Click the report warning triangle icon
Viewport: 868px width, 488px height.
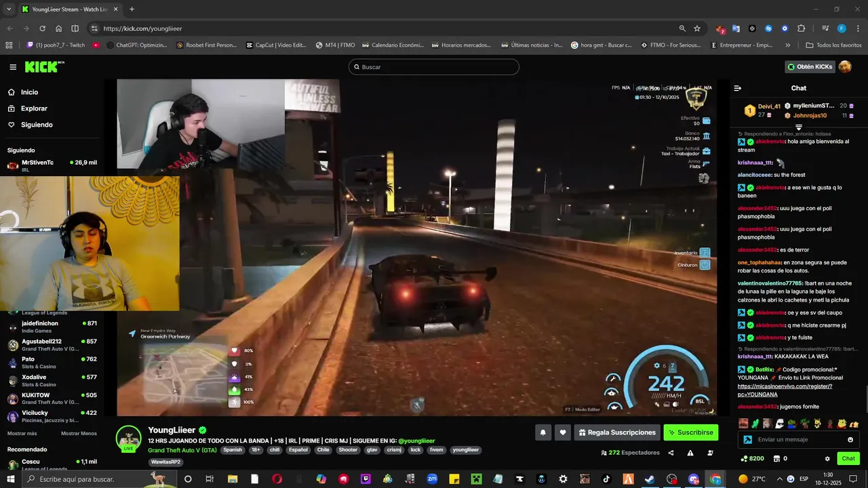[x=690, y=453]
